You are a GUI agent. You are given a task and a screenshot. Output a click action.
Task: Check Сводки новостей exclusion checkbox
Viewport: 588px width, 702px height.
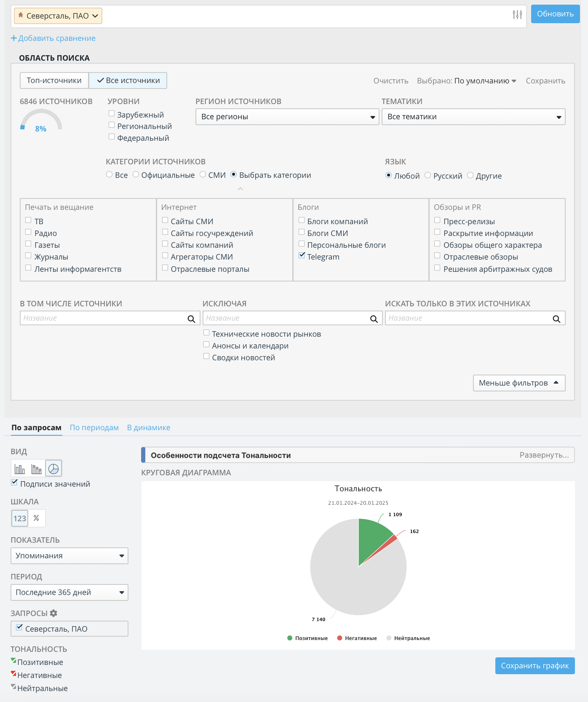pyautogui.click(x=206, y=356)
